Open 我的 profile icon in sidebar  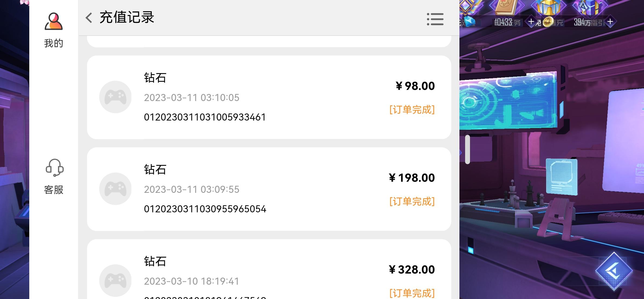tap(54, 21)
